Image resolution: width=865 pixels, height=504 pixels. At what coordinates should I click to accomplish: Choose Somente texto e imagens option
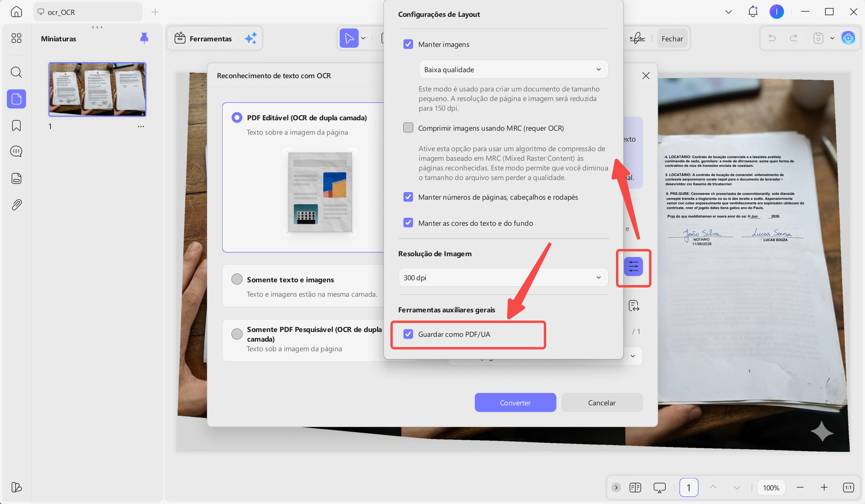tap(237, 279)
